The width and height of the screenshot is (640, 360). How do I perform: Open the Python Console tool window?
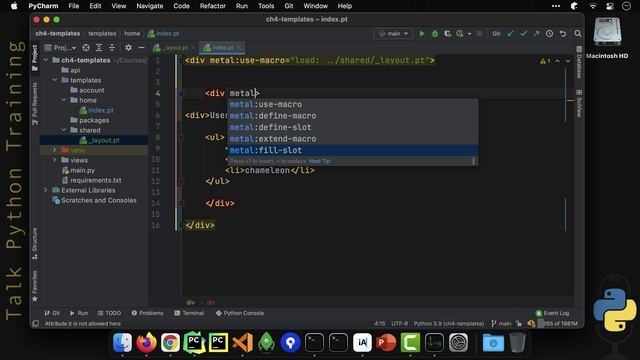click(x=240, y=313)
